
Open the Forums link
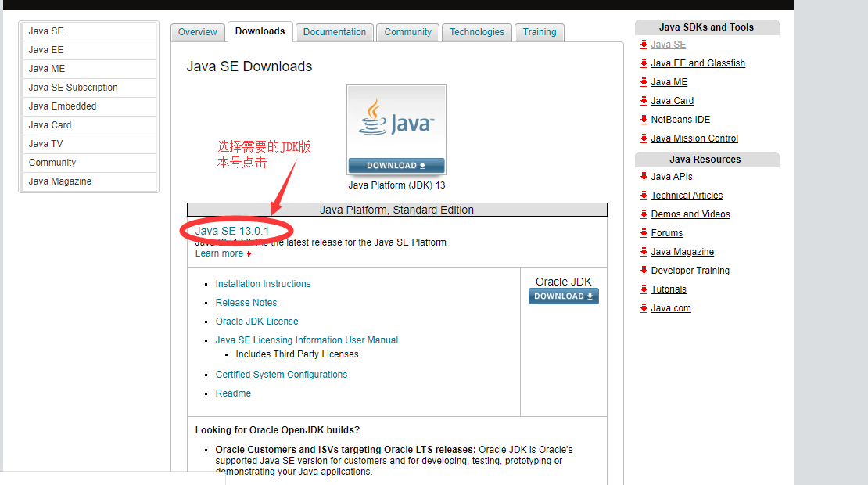coord(666,233)
